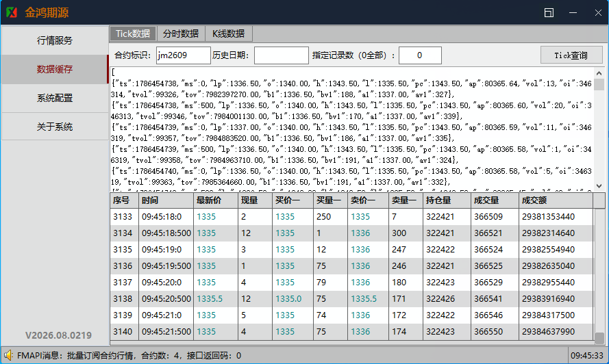
Task: Switch to the K线数据 tab
Action: tap(228, 34)
